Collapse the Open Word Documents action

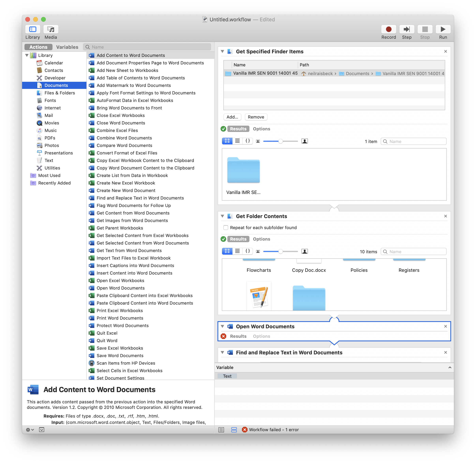(222, 326)
